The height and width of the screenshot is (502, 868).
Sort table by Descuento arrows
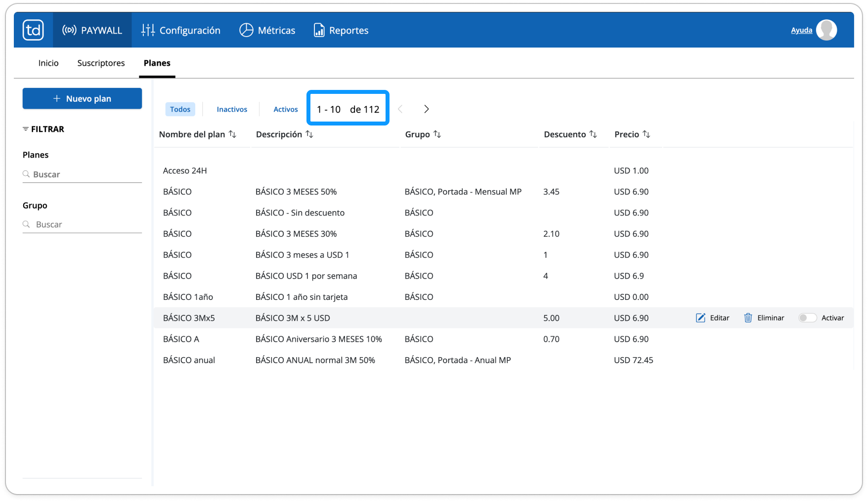click(x=593, y=134)
